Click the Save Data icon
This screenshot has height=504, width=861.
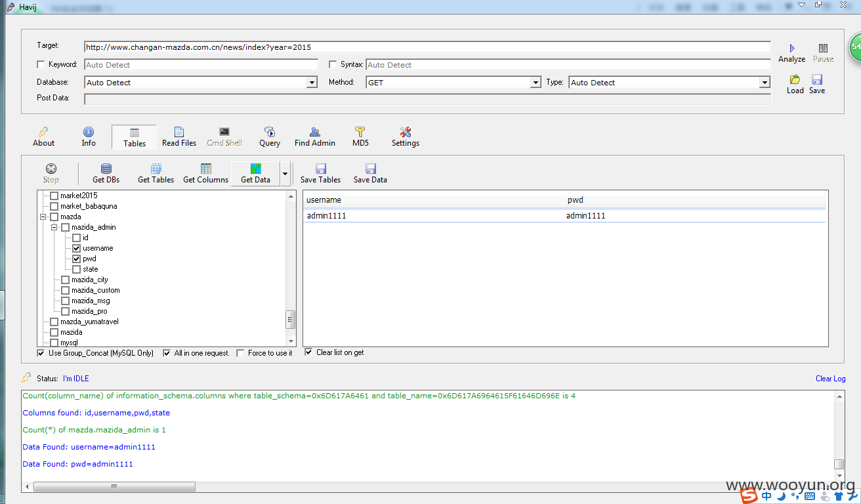pyautogui.click(x=370, y=169)
